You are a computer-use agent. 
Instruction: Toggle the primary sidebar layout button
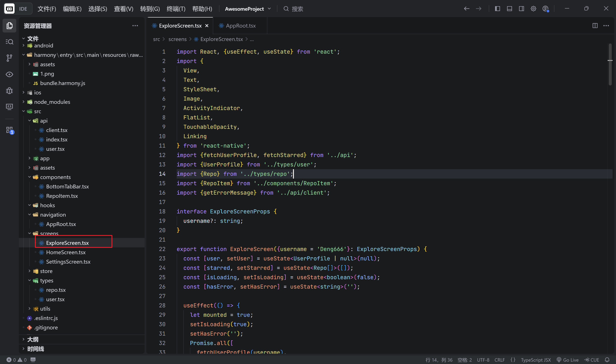click(x=498, y=9)
